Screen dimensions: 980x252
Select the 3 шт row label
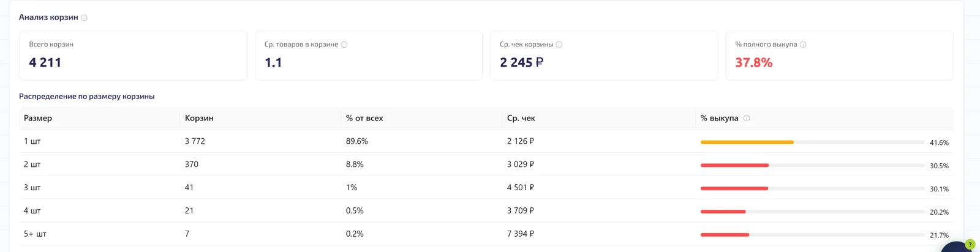(x=32, y=188)
